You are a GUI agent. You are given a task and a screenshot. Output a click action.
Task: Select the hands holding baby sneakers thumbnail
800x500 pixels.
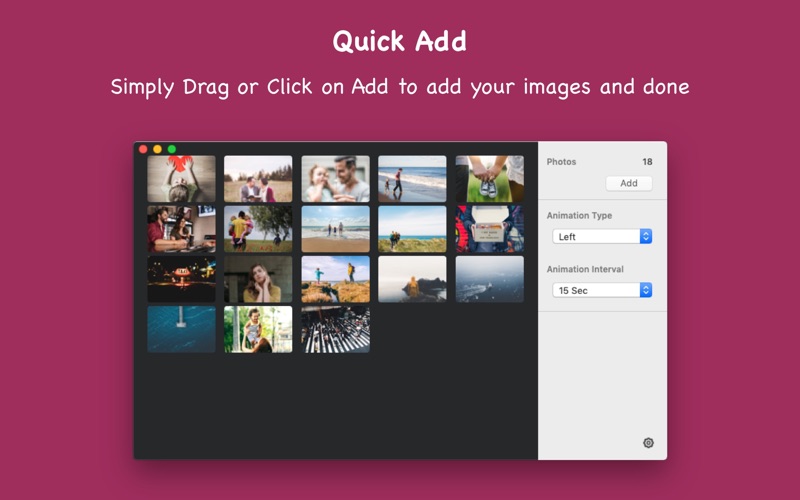[489, 179]
